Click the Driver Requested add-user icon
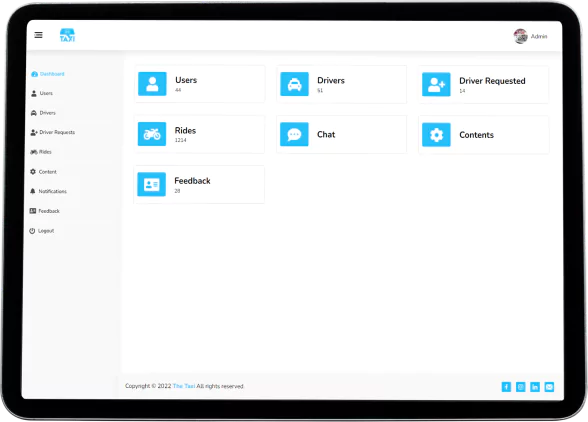The height and width of the screenshot is (422, 588). 436,84
